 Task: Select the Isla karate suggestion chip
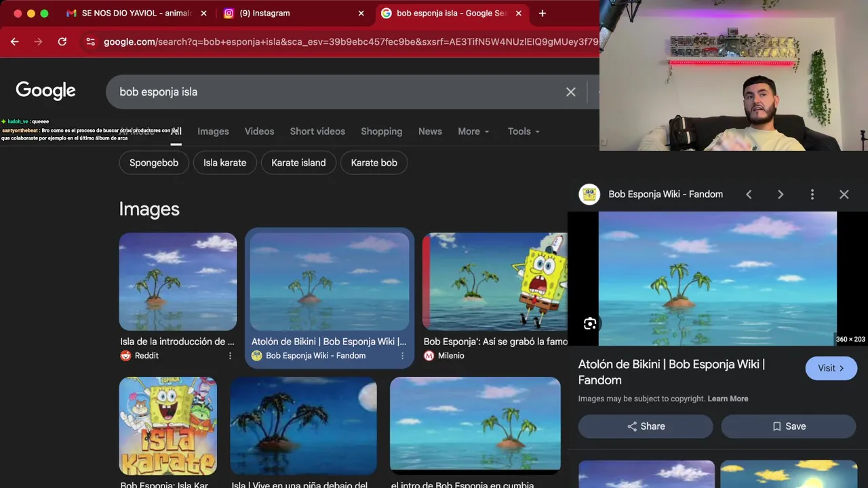[224, 163]
